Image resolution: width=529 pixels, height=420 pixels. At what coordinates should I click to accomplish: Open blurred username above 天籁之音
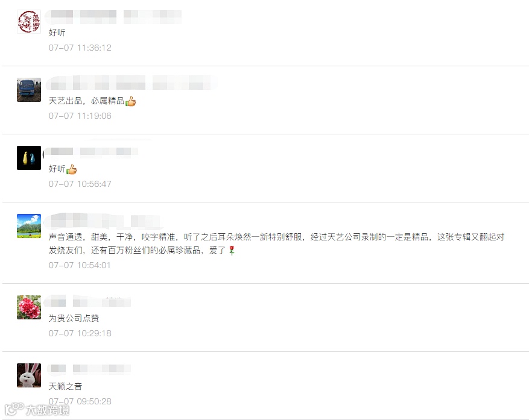(89, 368)
